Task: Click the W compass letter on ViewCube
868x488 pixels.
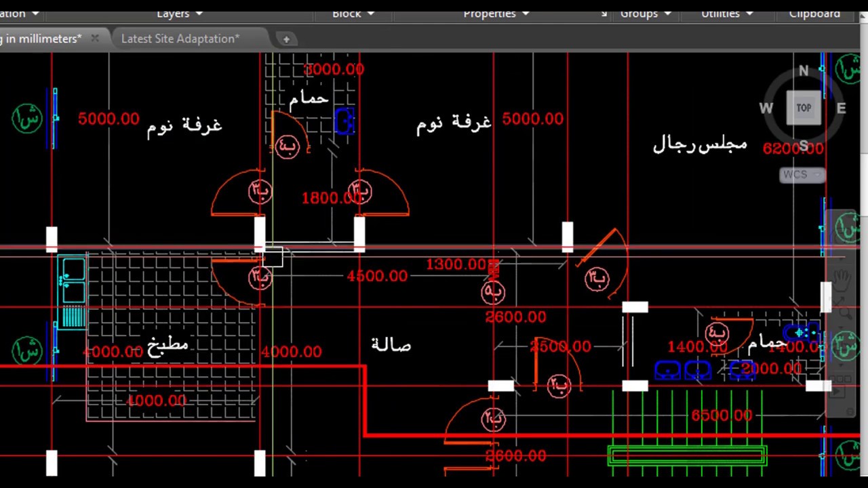Action: pos(766,108)
